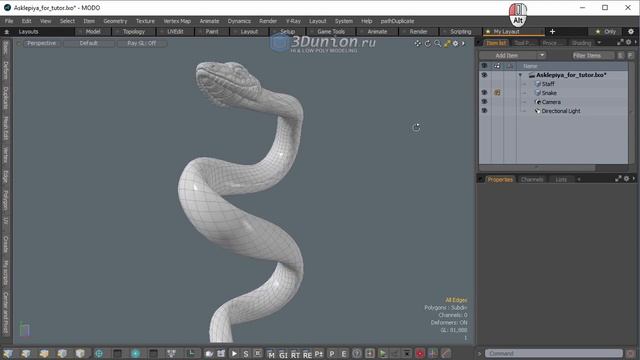Add new tab after Lists tab

pyautogui.click(x=578, y=179)
